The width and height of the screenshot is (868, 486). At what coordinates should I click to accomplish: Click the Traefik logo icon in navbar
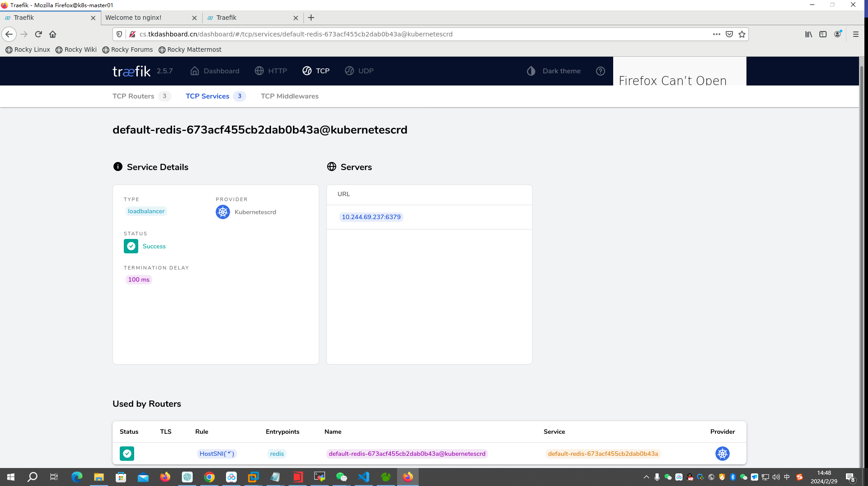pos(131,70)
